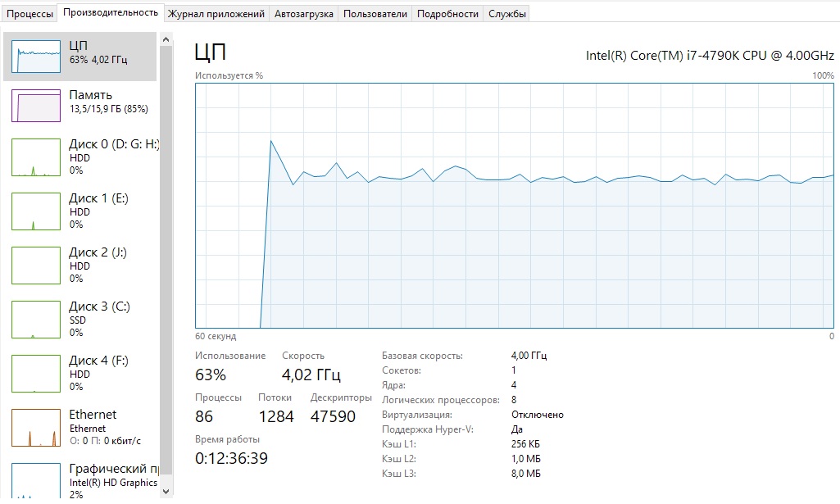Image resolution: width=840 pixels, height=504 pixels.
Task: Click the Кэш L1 value 256 КБ
Action: [x=525, y=444]
